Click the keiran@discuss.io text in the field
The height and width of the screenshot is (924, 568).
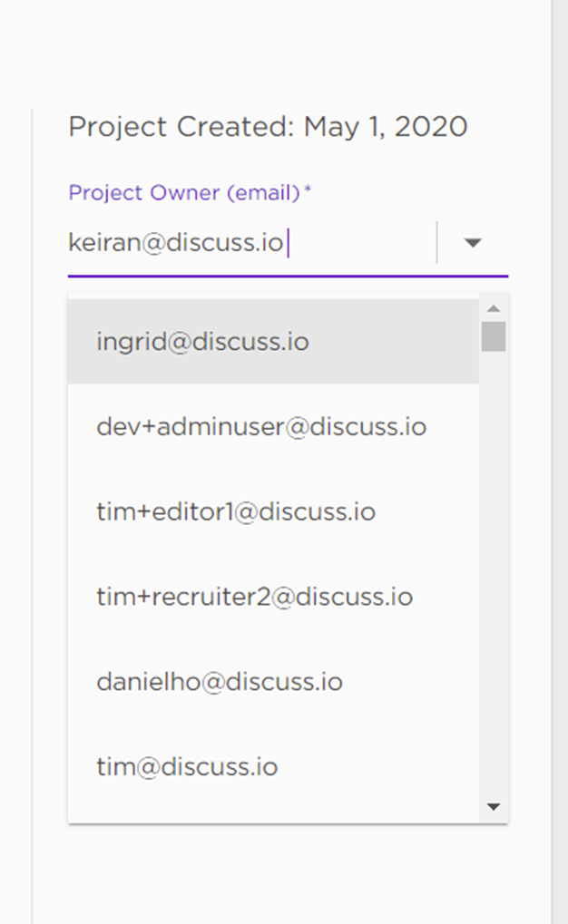[176, 242]
